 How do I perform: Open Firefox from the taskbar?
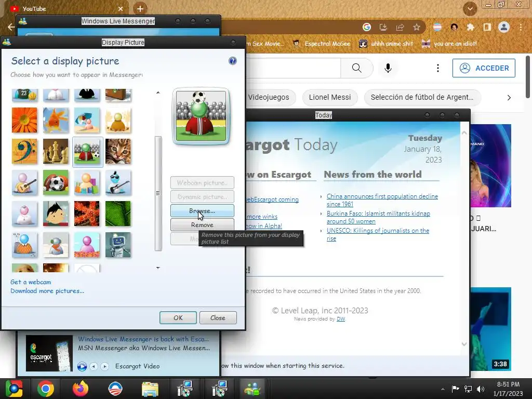(x=81, y=389)
